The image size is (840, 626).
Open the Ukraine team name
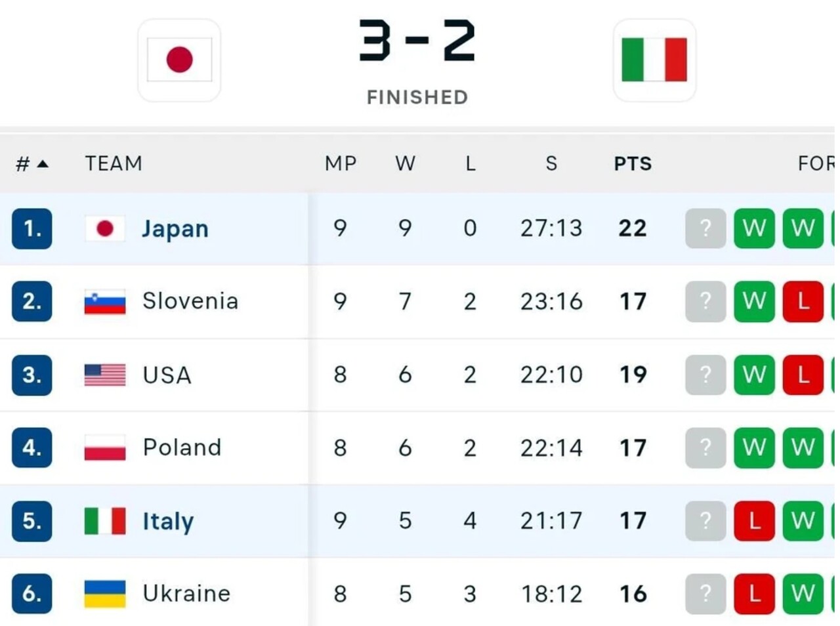(186, 593)
